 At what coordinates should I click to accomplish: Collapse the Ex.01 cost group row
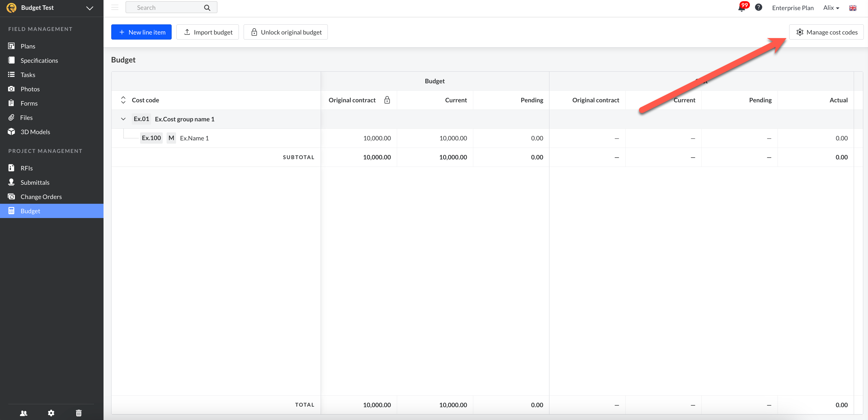pos(123,119)
